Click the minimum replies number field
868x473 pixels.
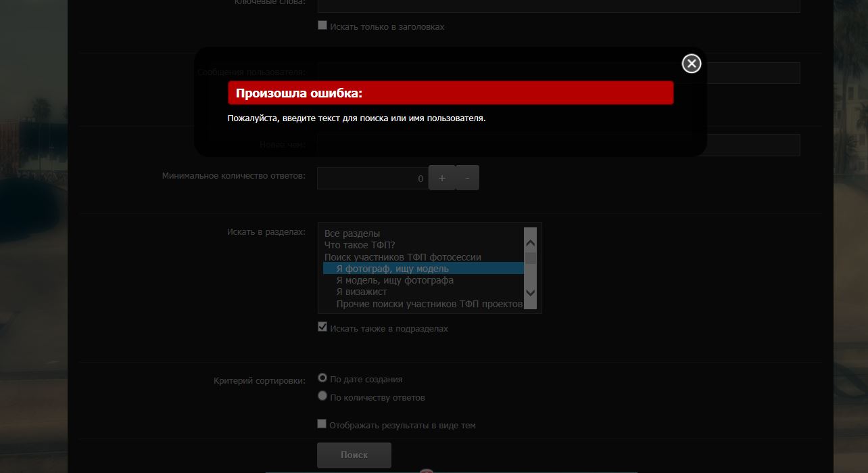[x=372, y=179]
